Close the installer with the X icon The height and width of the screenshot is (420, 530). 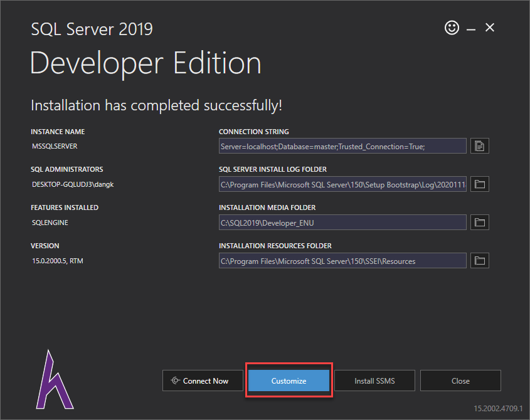tap(490, 28)
